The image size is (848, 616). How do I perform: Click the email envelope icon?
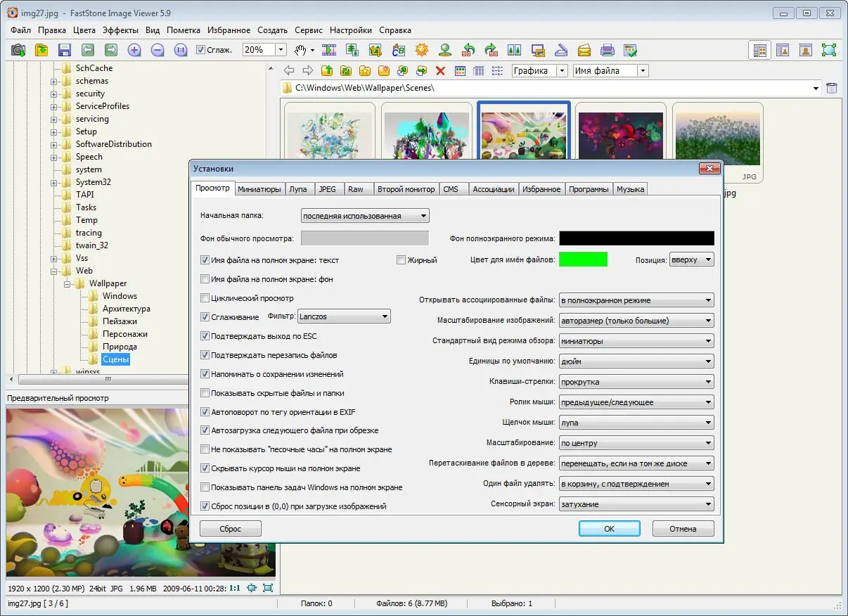pyautogui.click(x=584, y=50)
